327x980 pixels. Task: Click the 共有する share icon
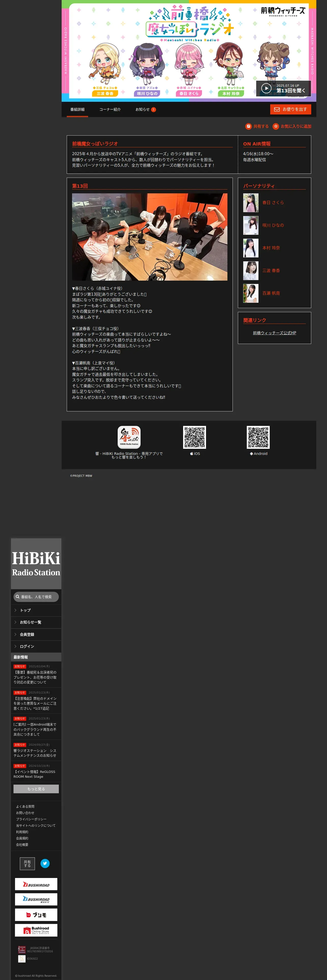(249, 126)
